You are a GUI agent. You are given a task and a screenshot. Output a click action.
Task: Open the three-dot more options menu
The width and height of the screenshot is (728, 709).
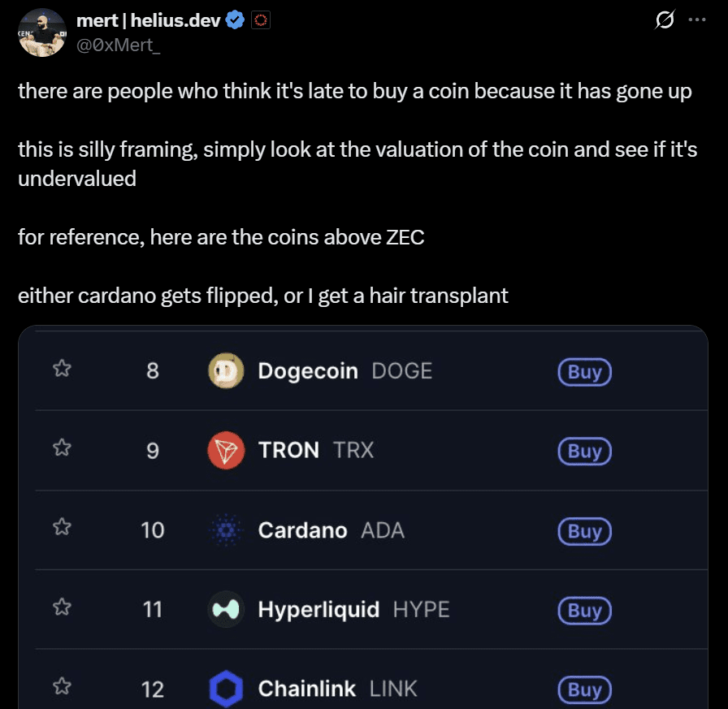click(696, 21)
